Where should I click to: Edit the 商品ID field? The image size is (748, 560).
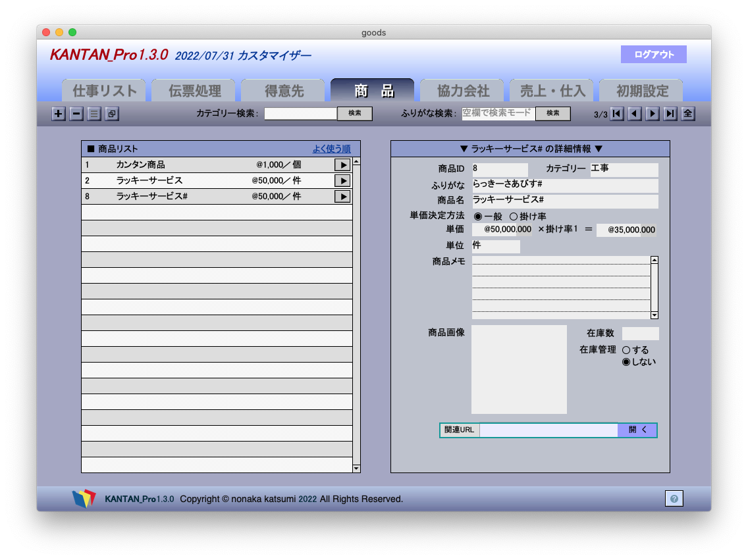click(500, 169)
